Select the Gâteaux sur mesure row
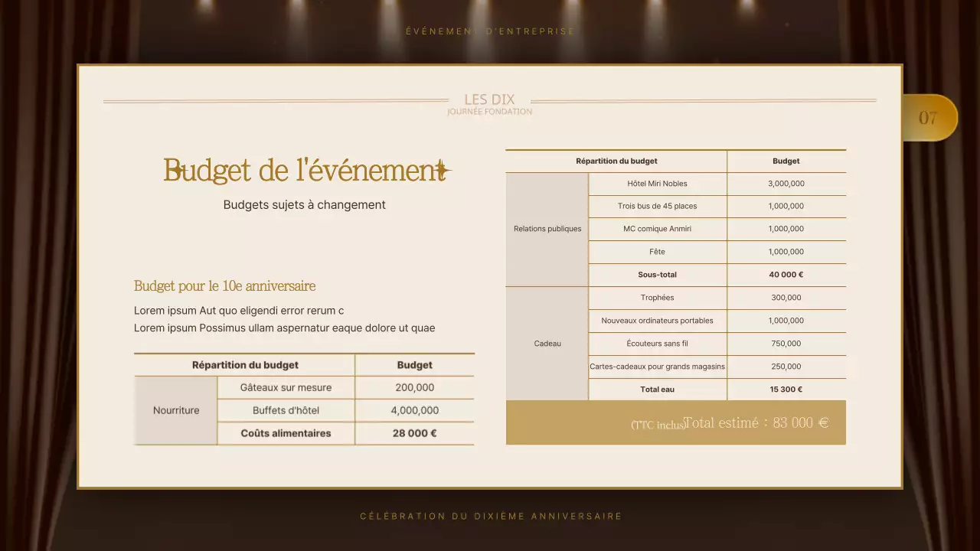The width and height of the screenshot is (980, 551). (286, 387)
